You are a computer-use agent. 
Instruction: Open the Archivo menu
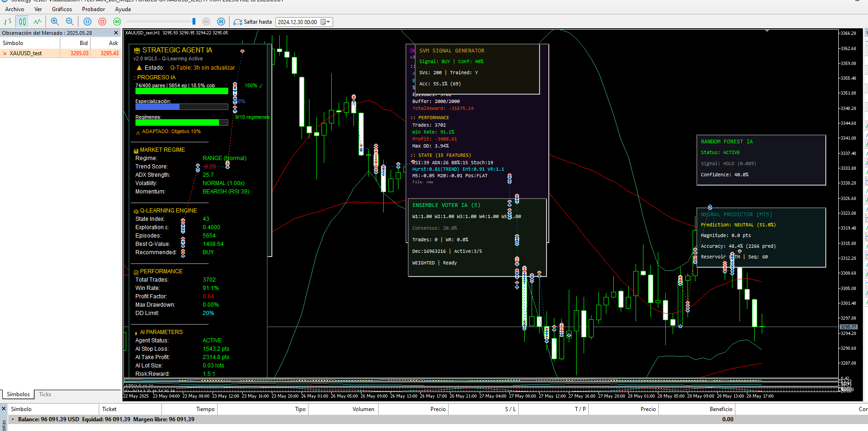pyautogui.click(x=14, y=9)
